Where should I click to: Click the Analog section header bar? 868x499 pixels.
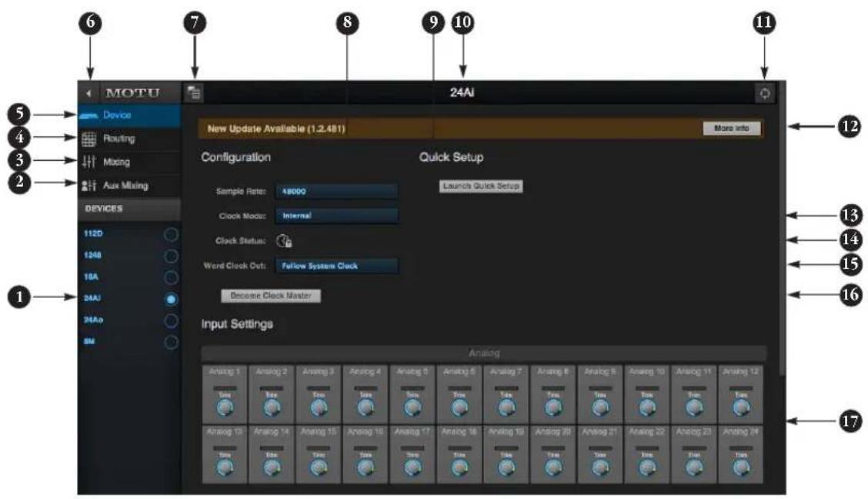(484, 353)
